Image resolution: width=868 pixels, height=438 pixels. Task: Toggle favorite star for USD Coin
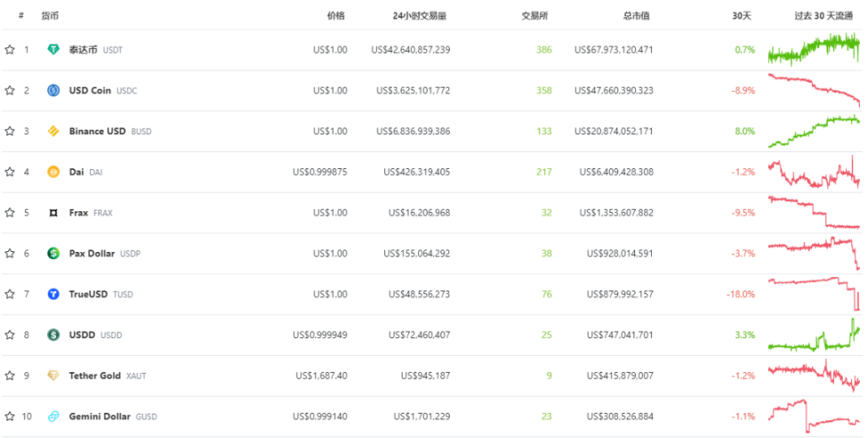pos(10,90)
